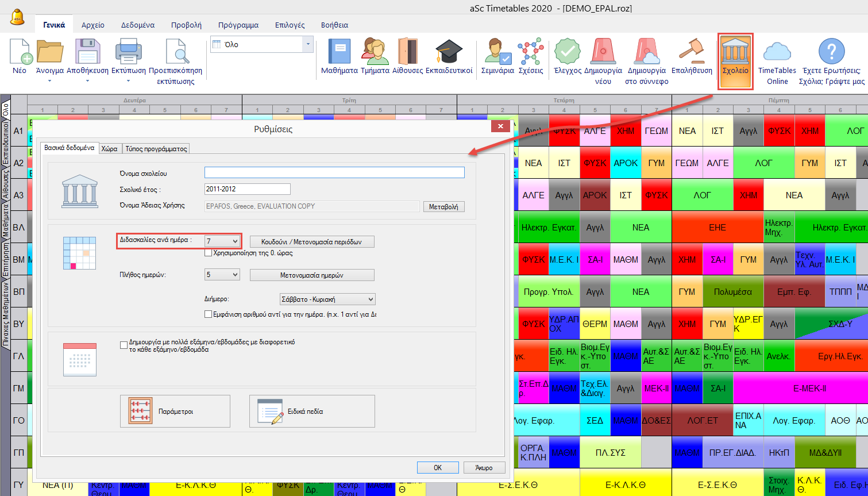This screenshot has width=868, height=496.
Task: Expand Διδασκαλίες ανά ημέρα dropdown
Action: pos(235,241)
